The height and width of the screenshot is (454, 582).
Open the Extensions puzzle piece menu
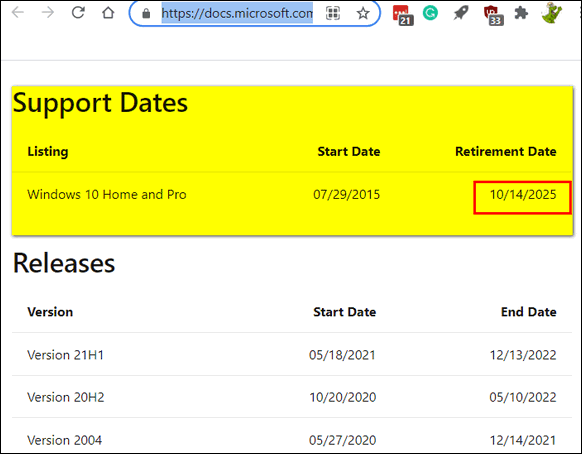click(x=521, y=13)
